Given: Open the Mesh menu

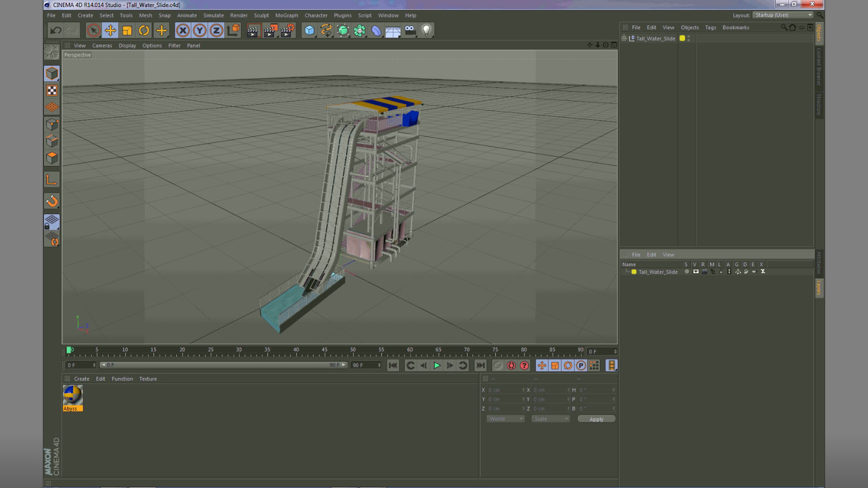Looking at the screenshot, I should coord(145,16).
